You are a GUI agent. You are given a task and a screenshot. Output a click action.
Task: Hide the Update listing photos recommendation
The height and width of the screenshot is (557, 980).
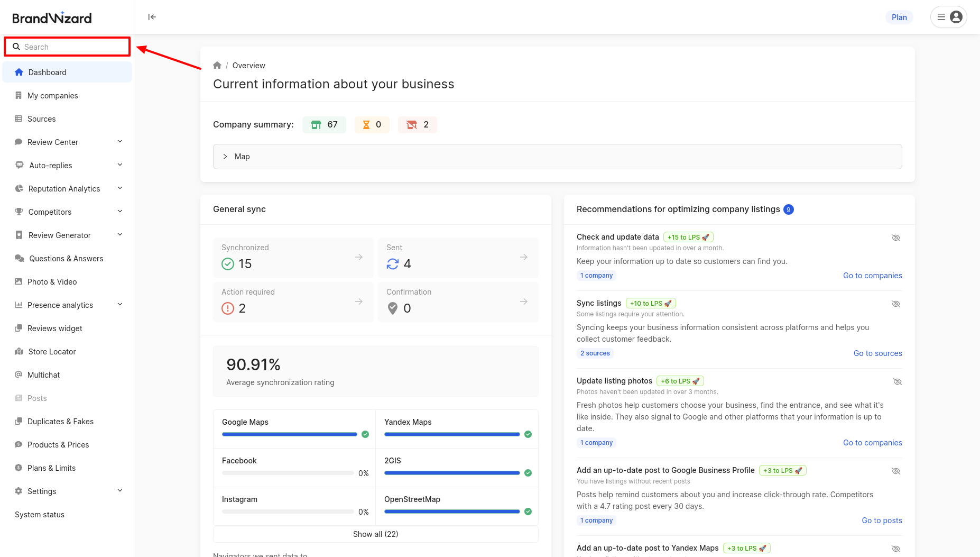pos(897,381)
